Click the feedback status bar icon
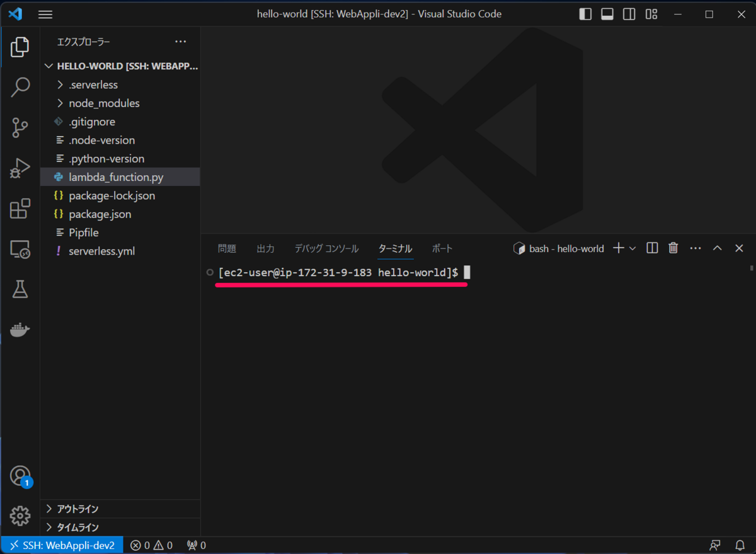The width and height of the screenshot is (756, 554). tap(714, 545)
